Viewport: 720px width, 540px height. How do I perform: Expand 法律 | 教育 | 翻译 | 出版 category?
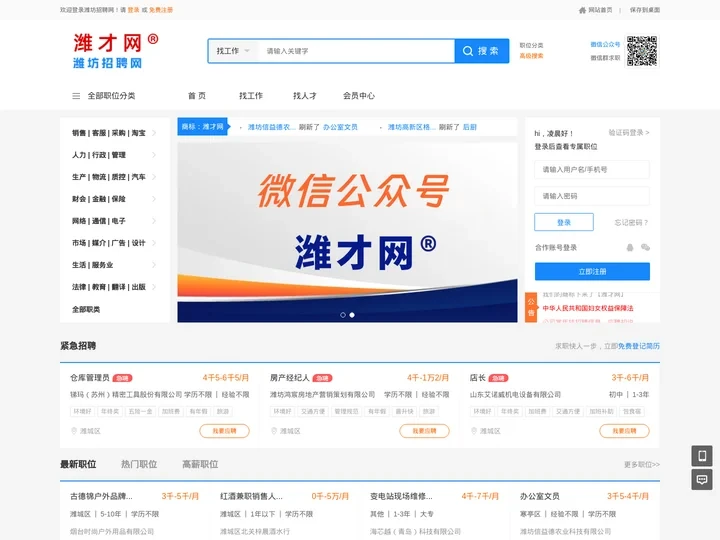[x=114, y=287]
